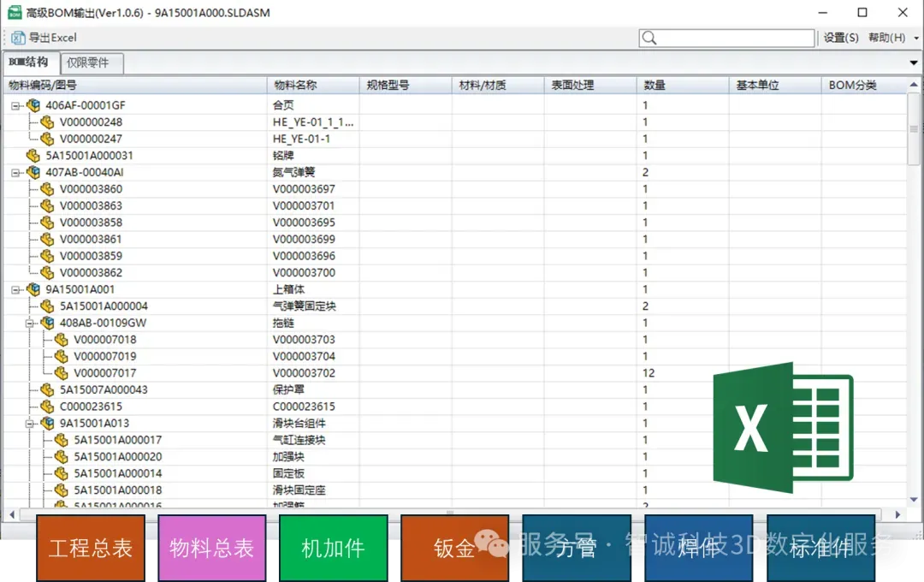Click the part icon beside 5A15007A000043
The width and height of the screenshot is (924, 582).
49,389
